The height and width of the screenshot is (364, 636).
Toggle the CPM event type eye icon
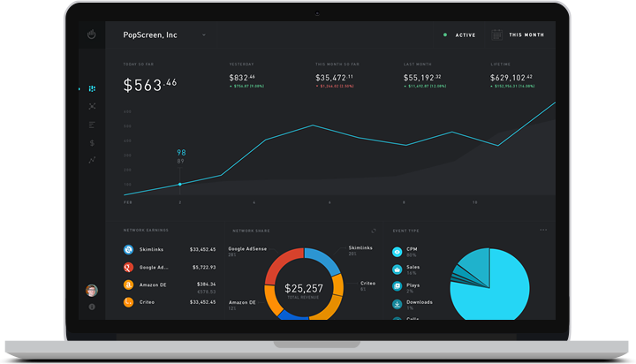[397, 251]
